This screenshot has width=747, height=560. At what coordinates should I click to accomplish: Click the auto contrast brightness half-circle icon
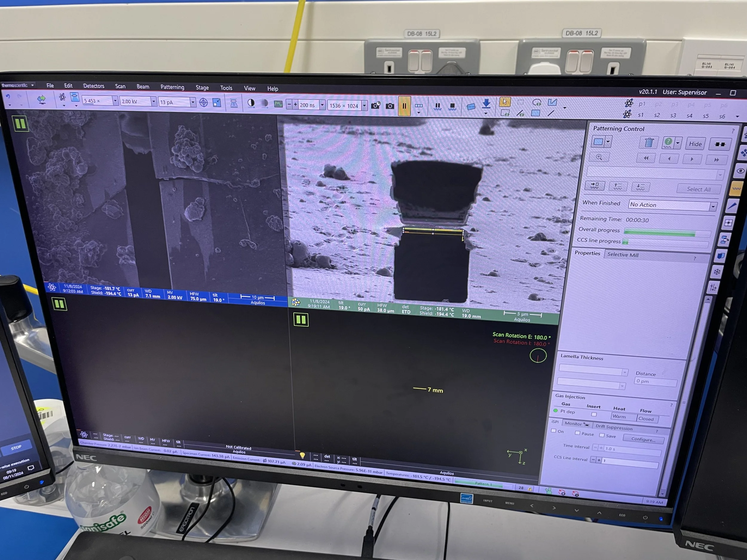[251, 103]
